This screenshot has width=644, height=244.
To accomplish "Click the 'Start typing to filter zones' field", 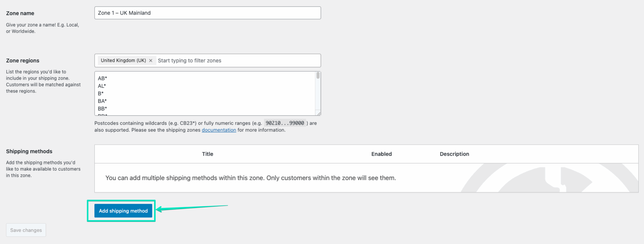I will [236, 60].
